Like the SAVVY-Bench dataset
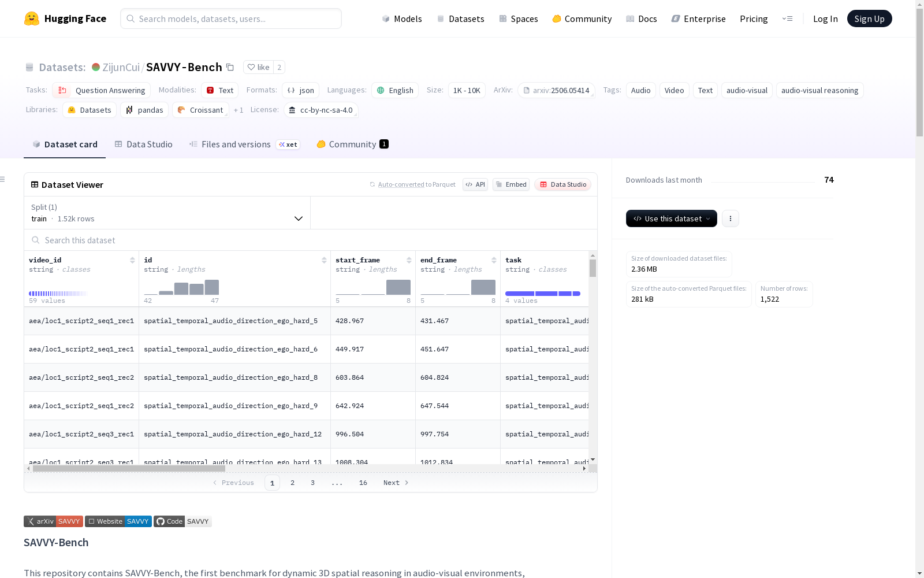This screenshot has width=924, height=578. point(258,67)
